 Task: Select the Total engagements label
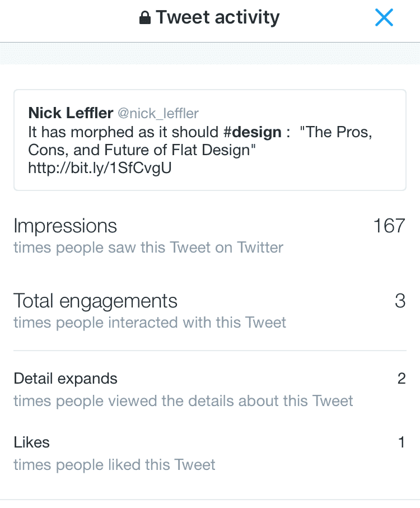point(95,301)
